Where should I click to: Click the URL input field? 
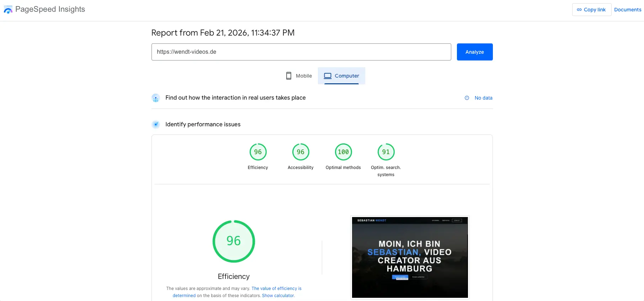pos(301,52)
